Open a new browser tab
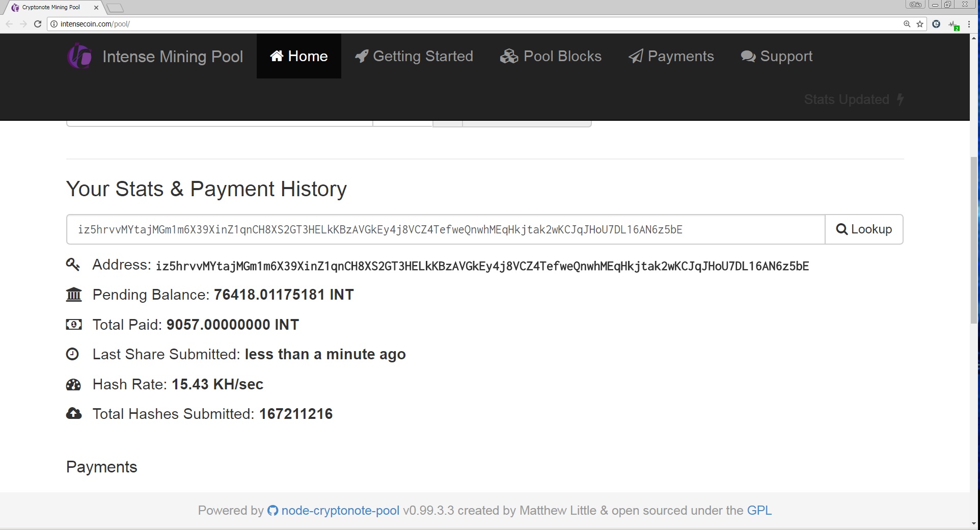Image resolution: width=980 pixels, height=530 pixels. (115, 8)
